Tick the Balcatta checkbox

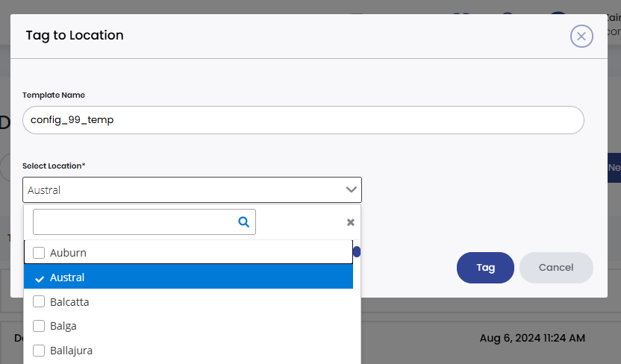pos(39,301)
